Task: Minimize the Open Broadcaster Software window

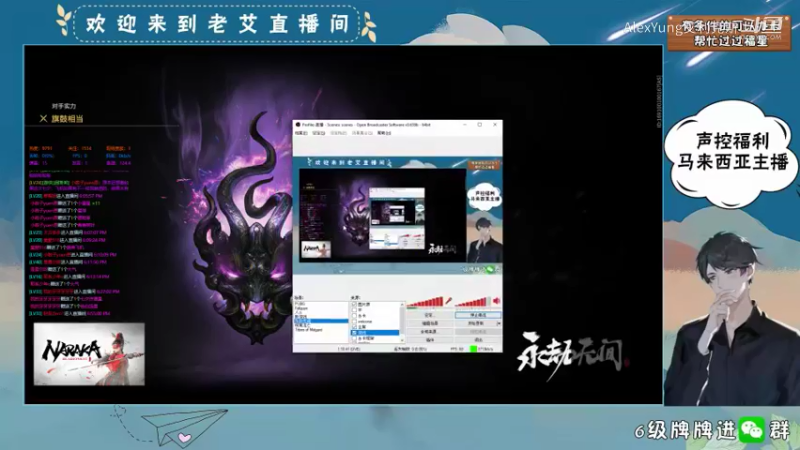Action: click(465, 124)
